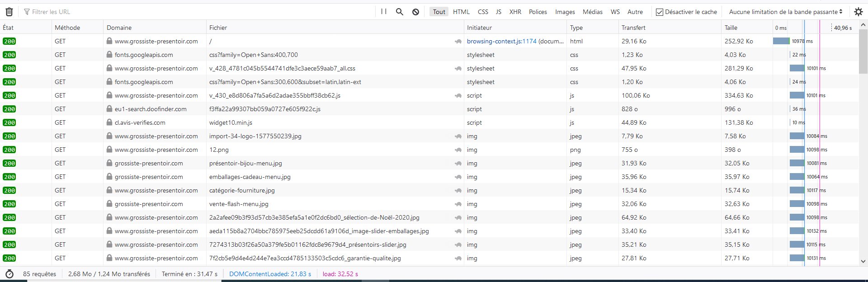Screen dimensions: 868x282
Task: Click the 100,06 Ko transfer value
Action: pos(636,95)
